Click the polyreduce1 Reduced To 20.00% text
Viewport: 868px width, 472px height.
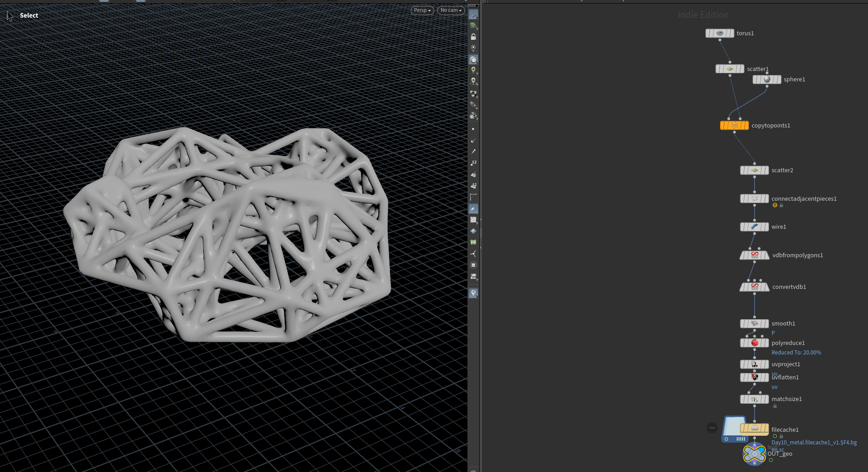796,353
